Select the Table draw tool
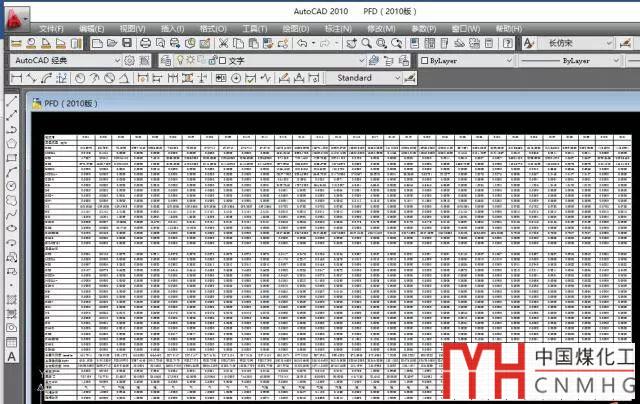This screenshot has width=640, height=404. [x=11, y=342]
